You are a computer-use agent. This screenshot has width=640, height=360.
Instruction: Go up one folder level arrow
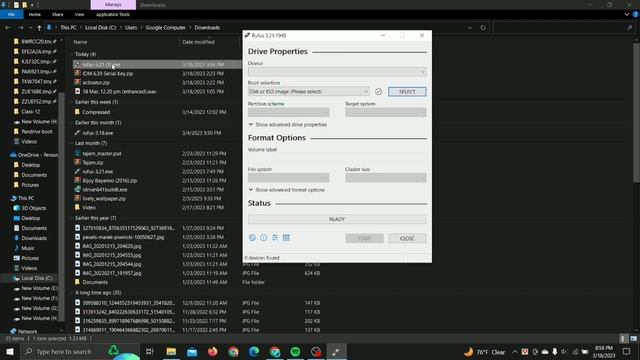tap(39, 28)
